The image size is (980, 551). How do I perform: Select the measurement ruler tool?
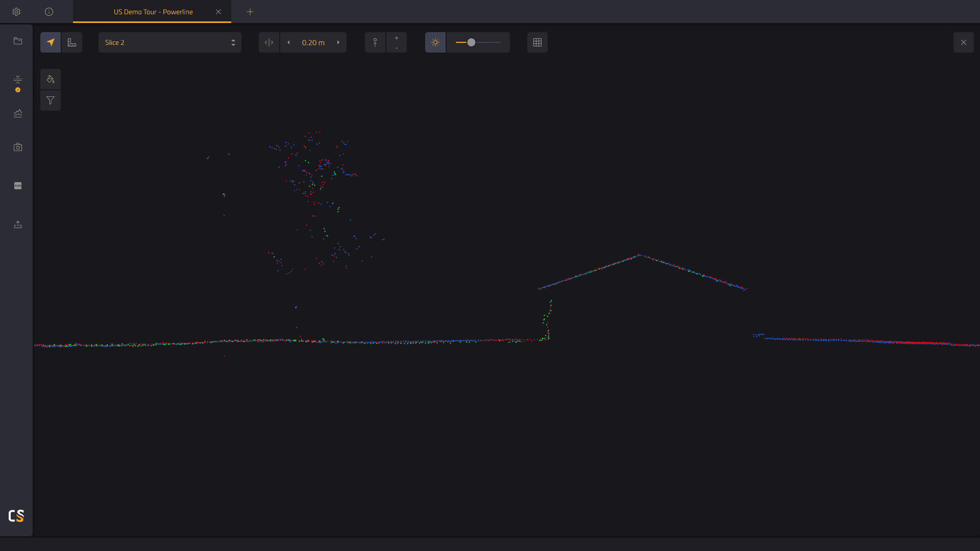pos(71,42)
